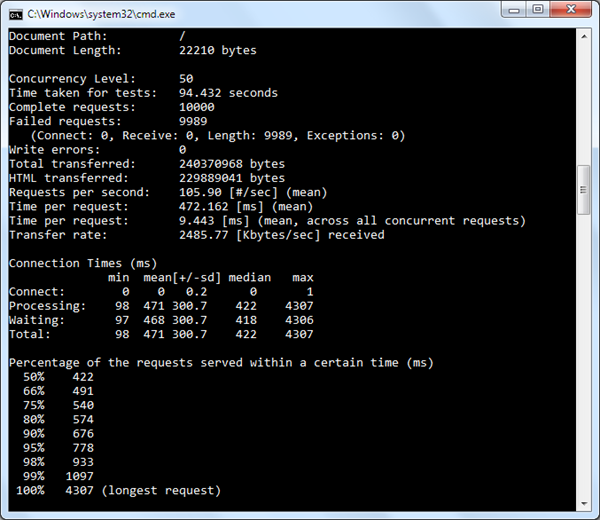Click the Document Length value 22210 bytes
This screenshot has width=600, height=520.
[x=218, y=51]
